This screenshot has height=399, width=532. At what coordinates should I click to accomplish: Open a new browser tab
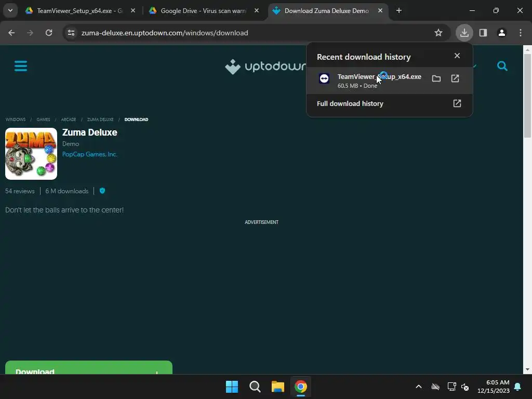point(399,11)
